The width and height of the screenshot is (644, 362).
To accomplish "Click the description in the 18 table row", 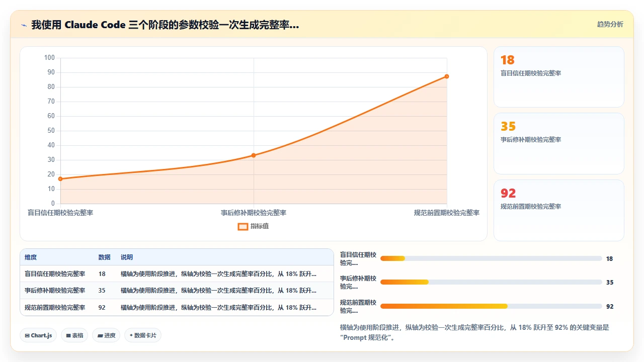I will tap(218, 274).
